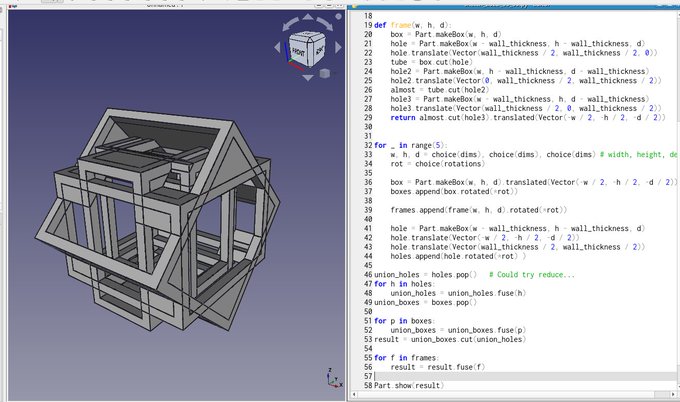680x402 pixels.
Task: Click the navigation cube's up arrow
Action: tap(308, 17)
